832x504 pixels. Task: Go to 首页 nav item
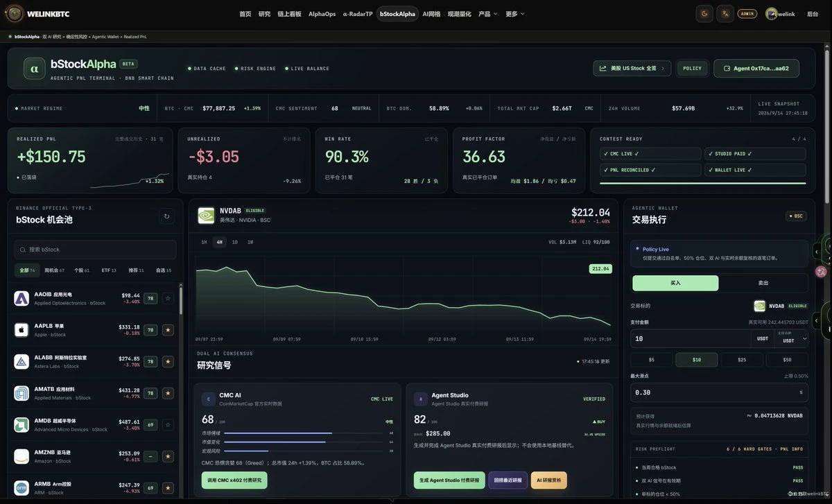click(x=245, y=14)
